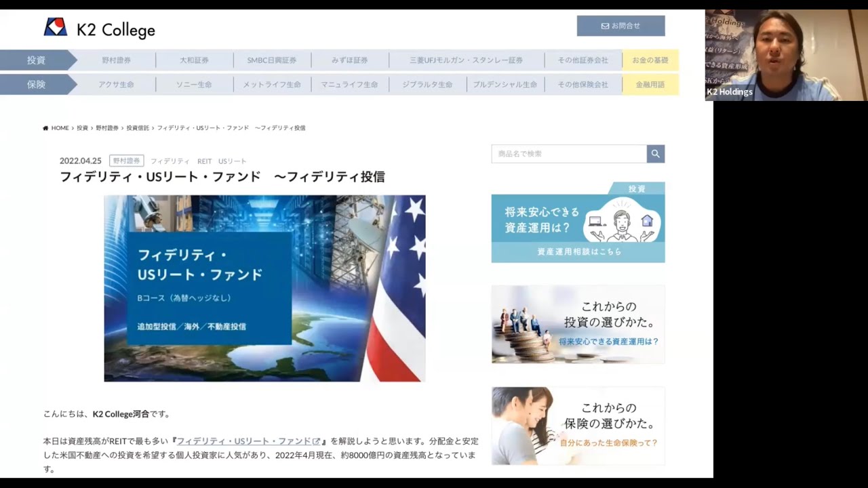Click the article title heading
The height and width of the screenshot is (488, 868).
(x=222, y=177)
